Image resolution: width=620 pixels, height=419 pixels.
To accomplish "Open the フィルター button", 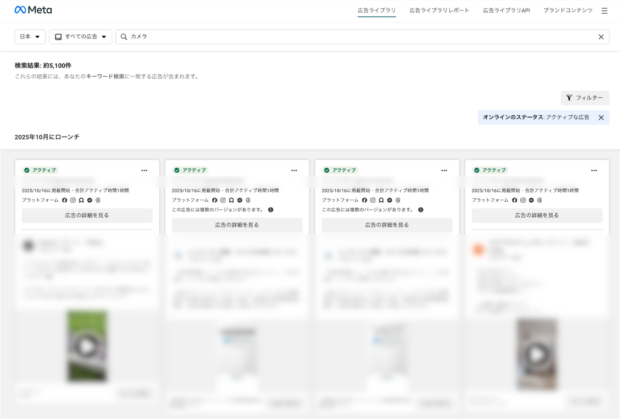I will (585, 98).
